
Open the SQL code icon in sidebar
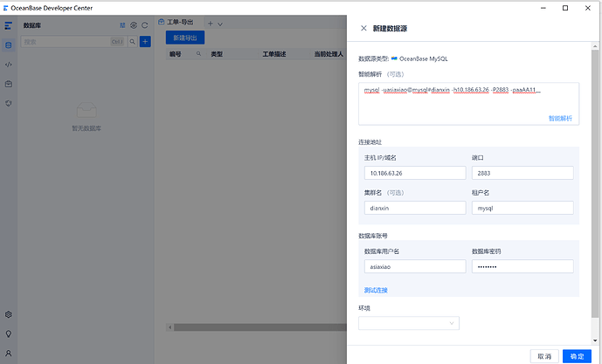[9, 64]
